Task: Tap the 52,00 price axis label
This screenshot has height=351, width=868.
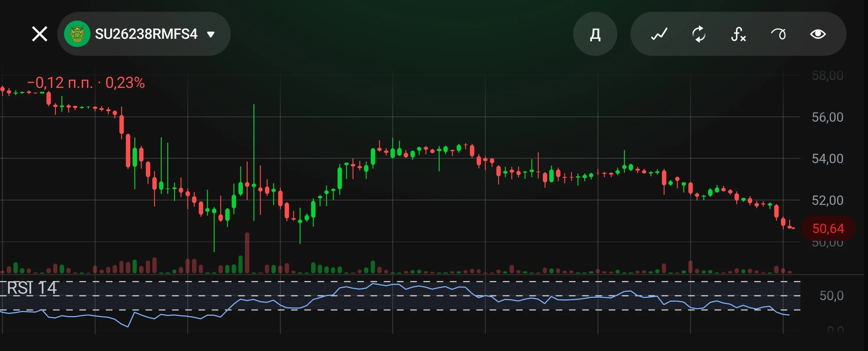Action: 827,200
